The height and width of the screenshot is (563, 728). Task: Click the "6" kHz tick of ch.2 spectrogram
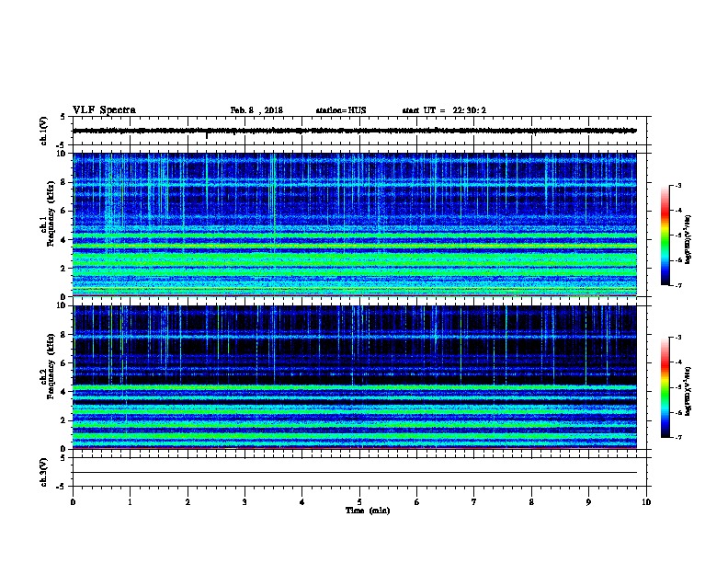point(63,363)
